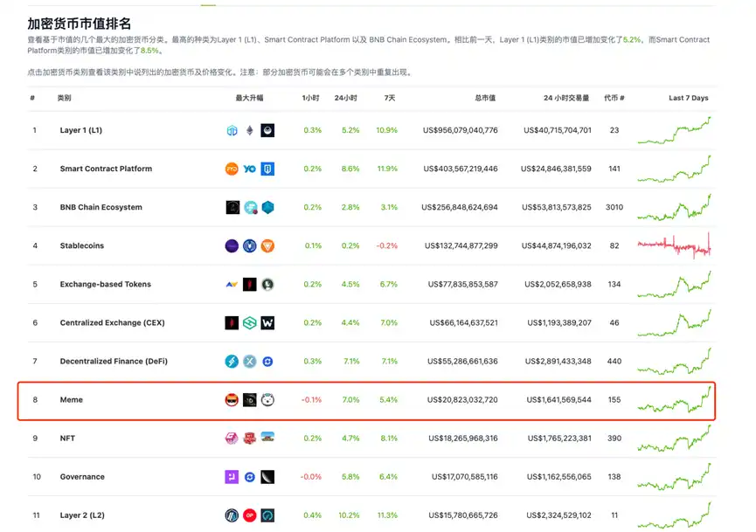Click the pink icon in NFT row
This screenshot has height=532, width=756.
(232, 438)
